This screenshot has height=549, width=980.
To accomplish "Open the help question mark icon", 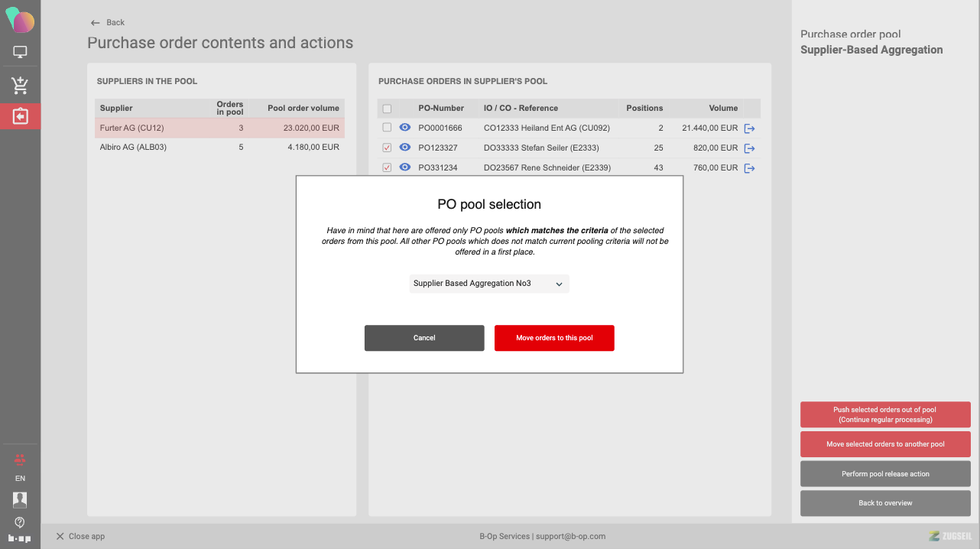I will (20, 522).
